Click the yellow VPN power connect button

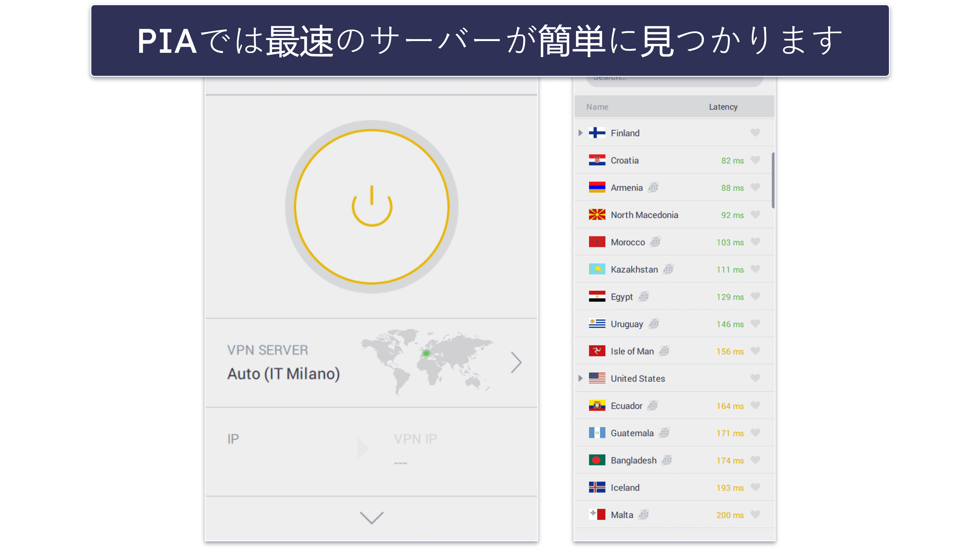(372, 207)
